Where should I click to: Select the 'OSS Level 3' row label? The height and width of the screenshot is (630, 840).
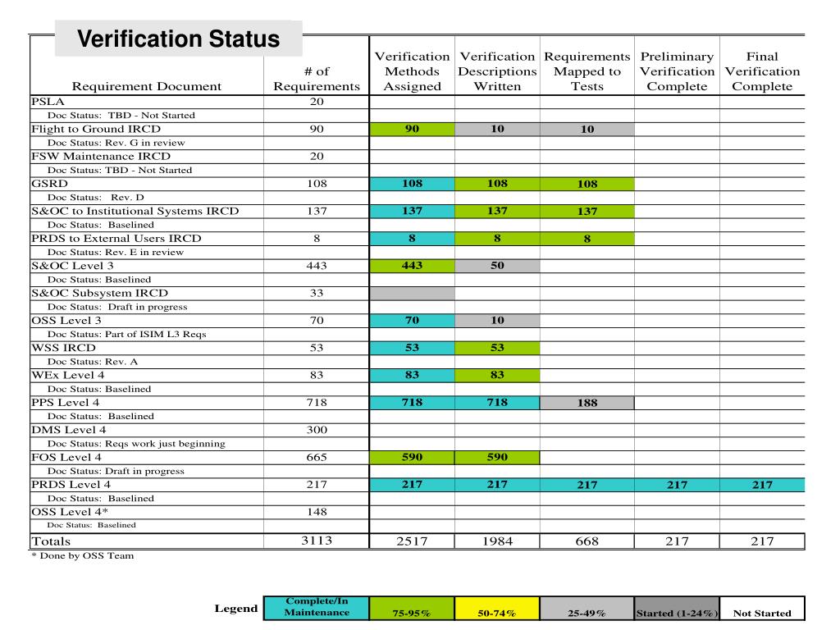coord(66,321)
